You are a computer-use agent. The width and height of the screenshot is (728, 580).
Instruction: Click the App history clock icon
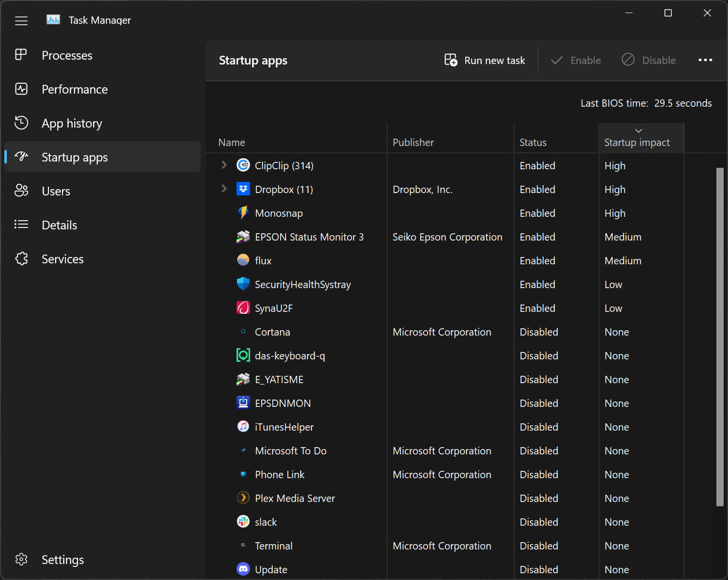[21, 123]
